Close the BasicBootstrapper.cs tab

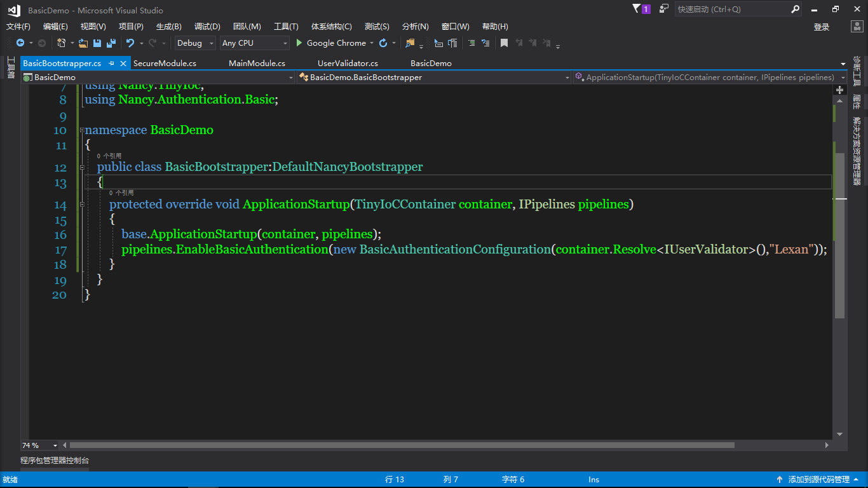point(123,64)
